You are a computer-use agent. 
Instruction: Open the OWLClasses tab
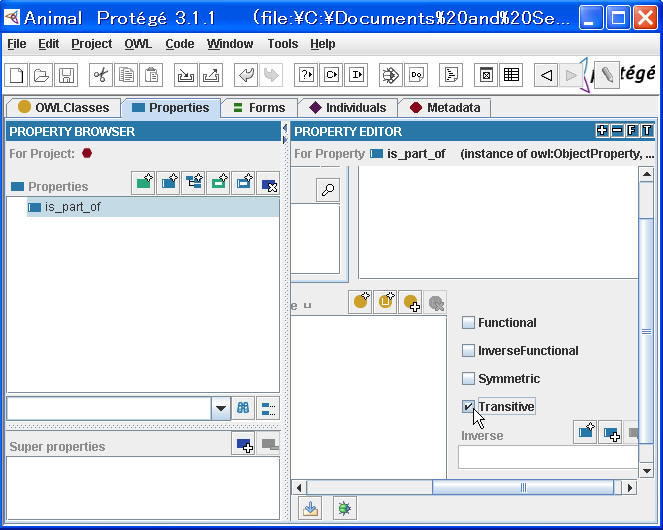tap(63, 108)
